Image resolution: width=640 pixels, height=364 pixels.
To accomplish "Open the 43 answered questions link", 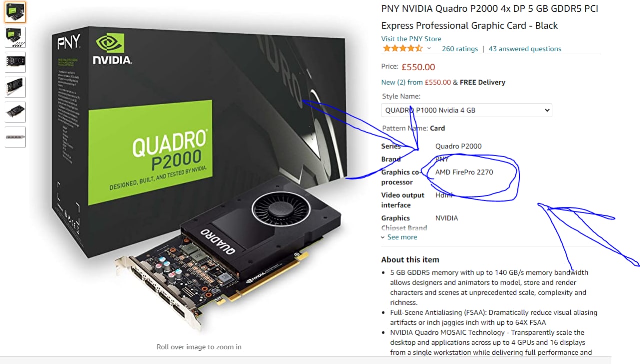I will point(525,49).
